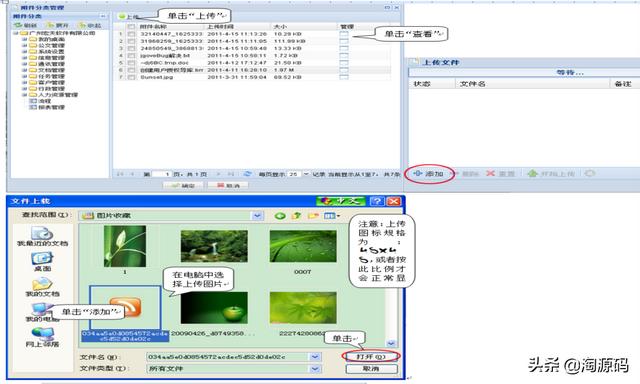Viewport: 640px width, 384px height.
Task: Go to next page in grid pager
Action: [x=218, y=174]
